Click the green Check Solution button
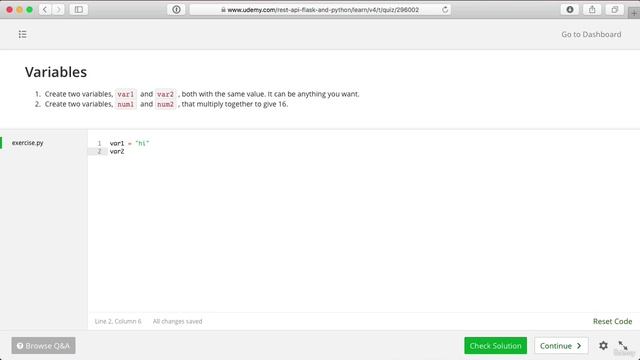 (496, 346)
